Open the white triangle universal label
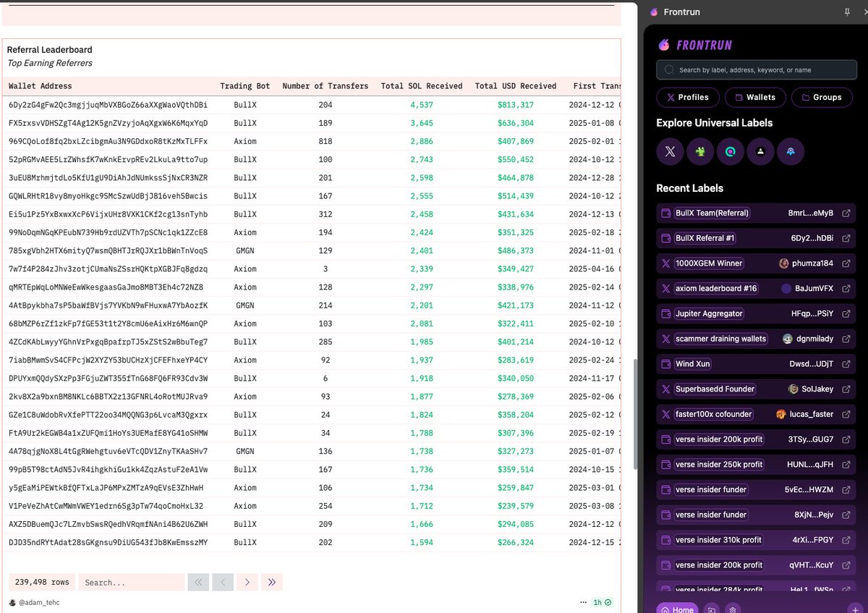The height and width of the screenshot is (613, 868). coord(760,152)
